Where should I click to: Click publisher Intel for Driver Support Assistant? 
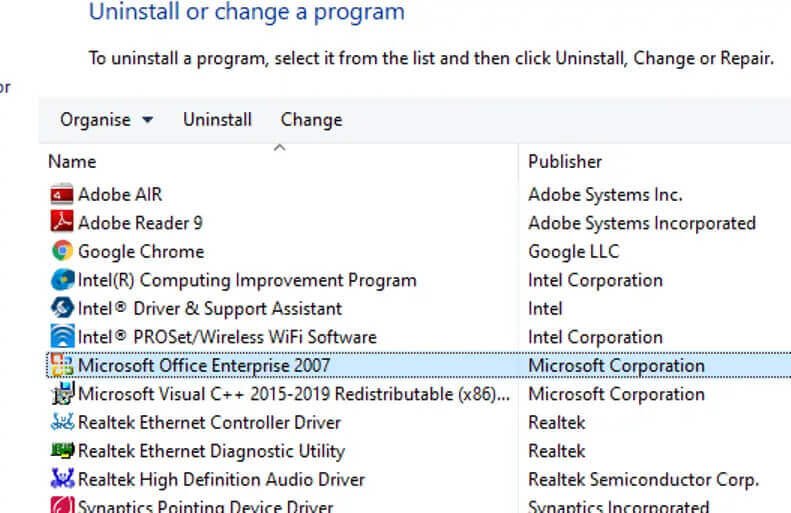(545, 308)
